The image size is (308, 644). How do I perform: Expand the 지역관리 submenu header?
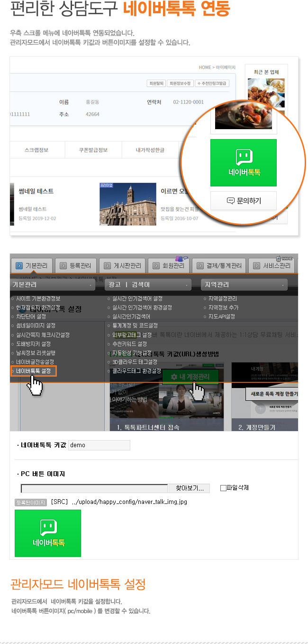pos(245,285)
